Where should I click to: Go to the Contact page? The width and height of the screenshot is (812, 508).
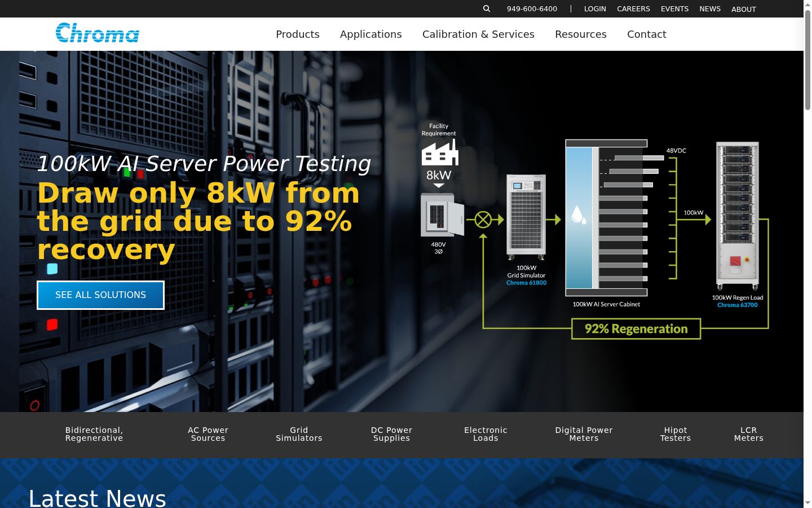click(x=647, y=34)
